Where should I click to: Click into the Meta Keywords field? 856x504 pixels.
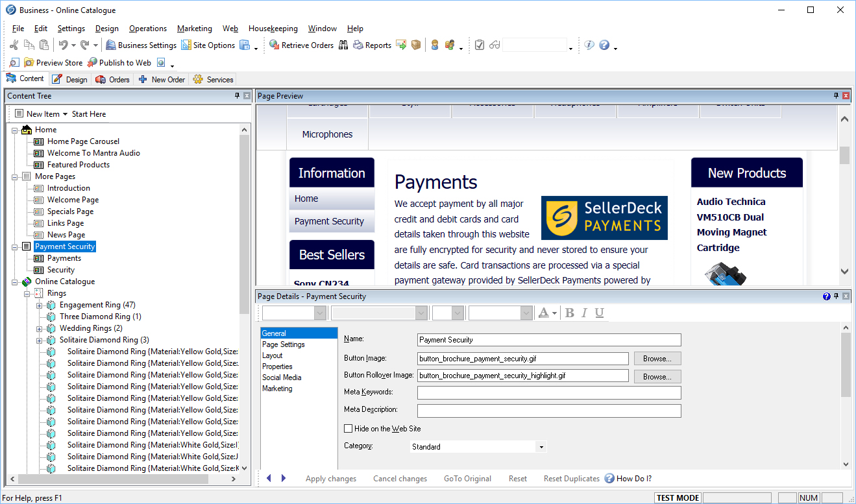pos(548,393)
